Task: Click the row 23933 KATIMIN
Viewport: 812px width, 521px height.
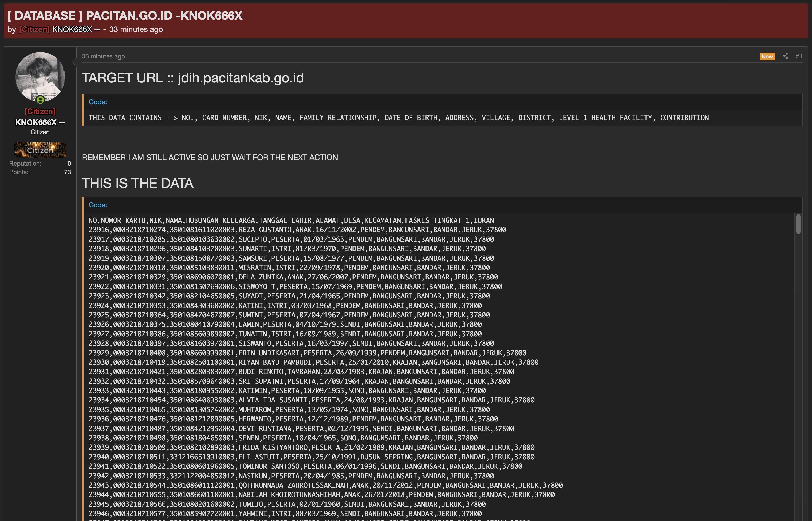Action: pyautogui.click(x=287, y=391)
